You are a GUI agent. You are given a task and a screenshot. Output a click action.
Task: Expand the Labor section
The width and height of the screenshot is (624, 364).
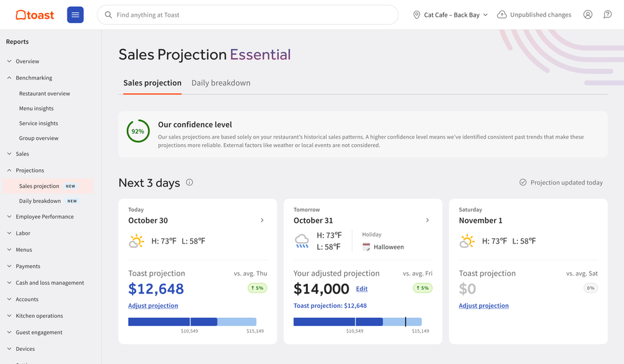pos(18,233)
